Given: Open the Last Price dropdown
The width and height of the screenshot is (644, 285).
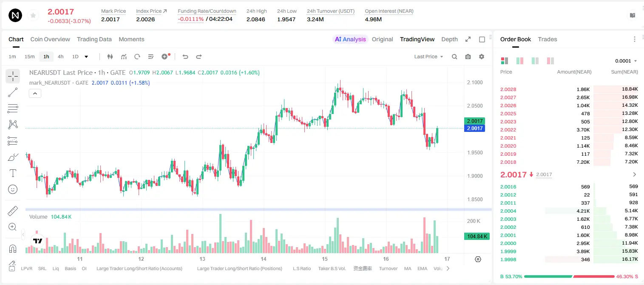Looking at the screenshot, I should [x=428, y=57].
